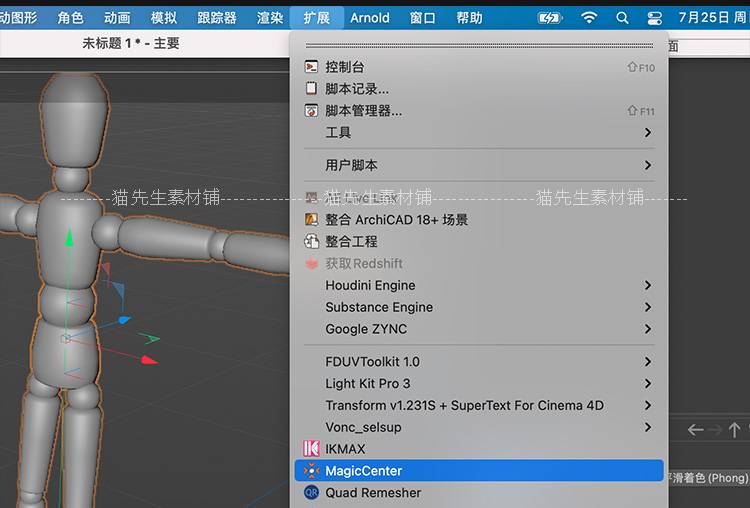This screenshot has width=750, height=508.
Task: Open 脚本记录... script log entry
Action: 479,89
